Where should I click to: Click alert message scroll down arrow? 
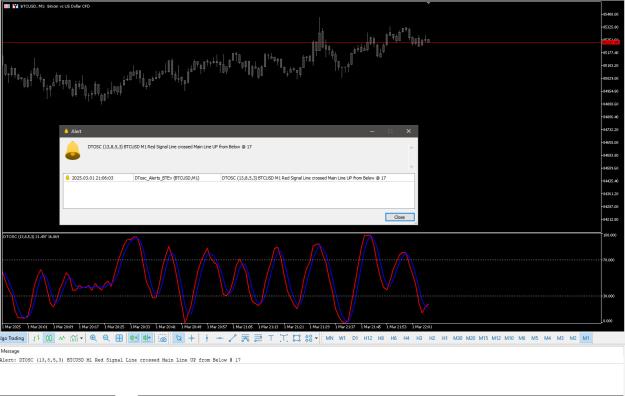tap(411, 167)
